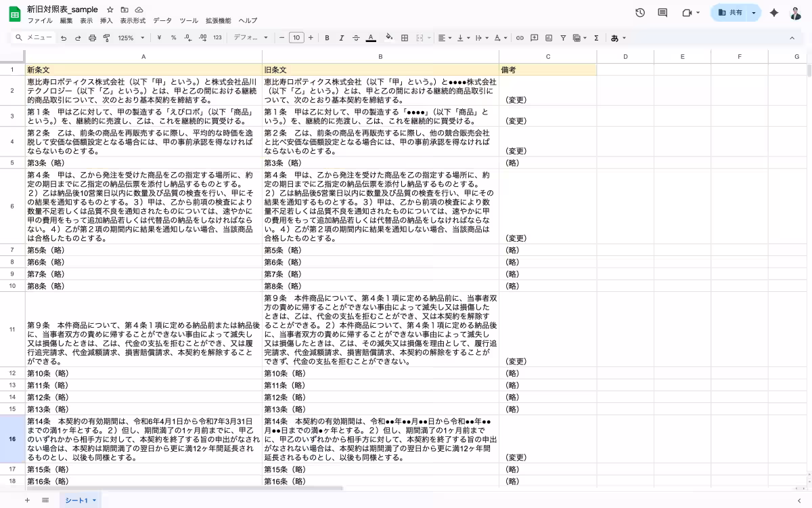Toggle bold formatting
The height and width of the screenshot is (508, 812).
327,38
